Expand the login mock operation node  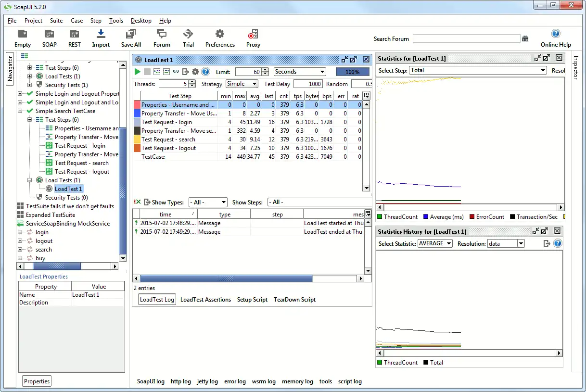pos(20,232)
